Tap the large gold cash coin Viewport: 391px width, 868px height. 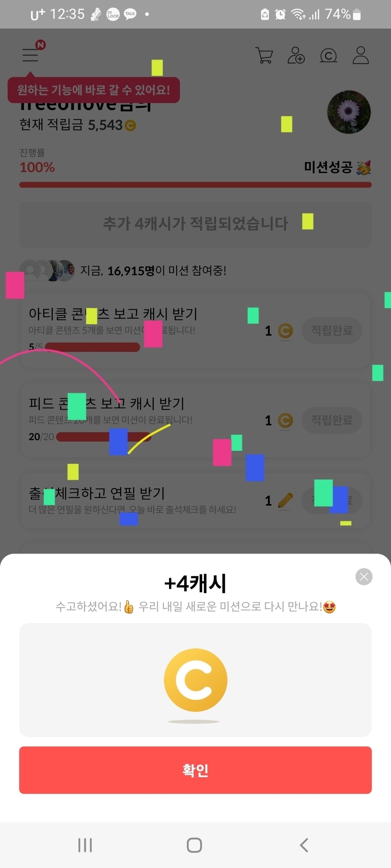pos(195,680)
